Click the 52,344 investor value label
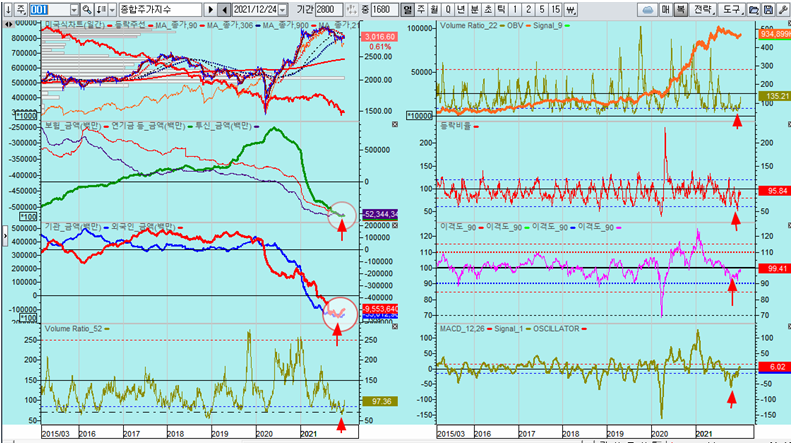 [358, 214]
